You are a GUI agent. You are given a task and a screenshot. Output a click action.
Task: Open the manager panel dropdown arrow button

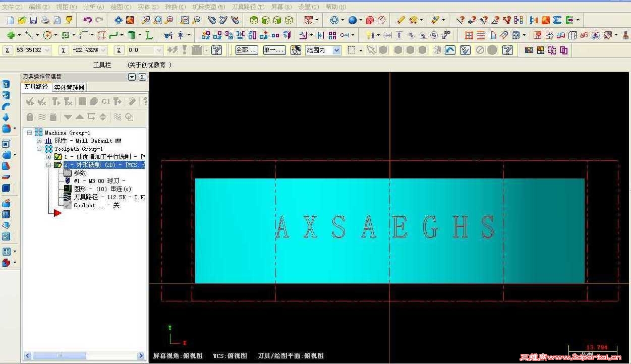coord(132,77)
